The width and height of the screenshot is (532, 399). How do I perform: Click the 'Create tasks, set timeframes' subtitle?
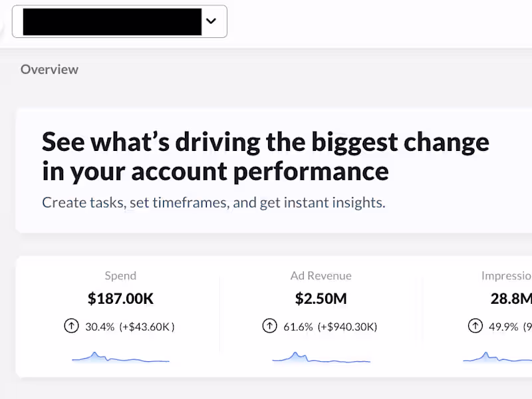click(213, 202)
